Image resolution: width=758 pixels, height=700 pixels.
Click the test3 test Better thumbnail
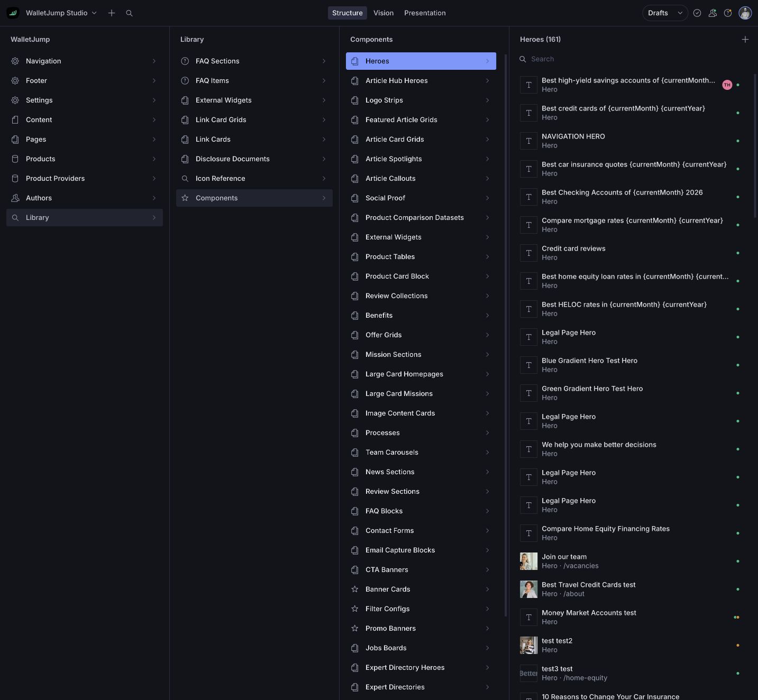coord(528,673)
